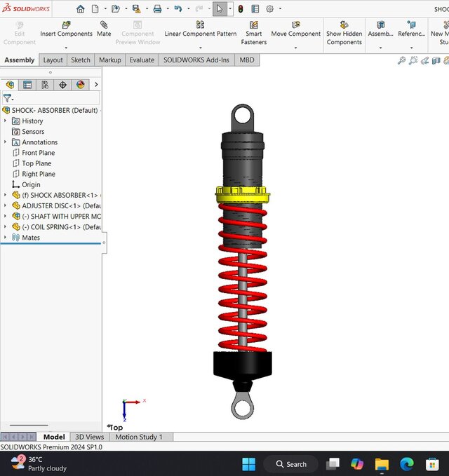
Task: Open the Motion Study 1 tab
Action: tap(139, 437)
